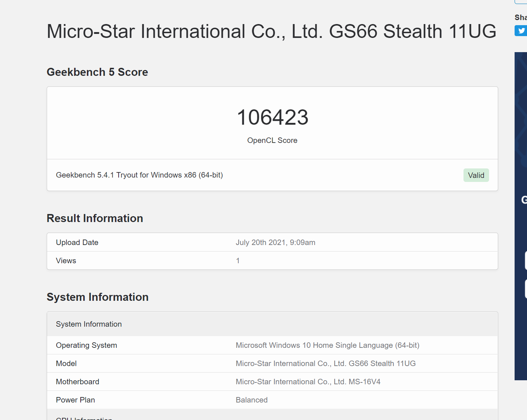Click the Operating System label
Viewport: 527px width, 420px height.
pos(86,345)
